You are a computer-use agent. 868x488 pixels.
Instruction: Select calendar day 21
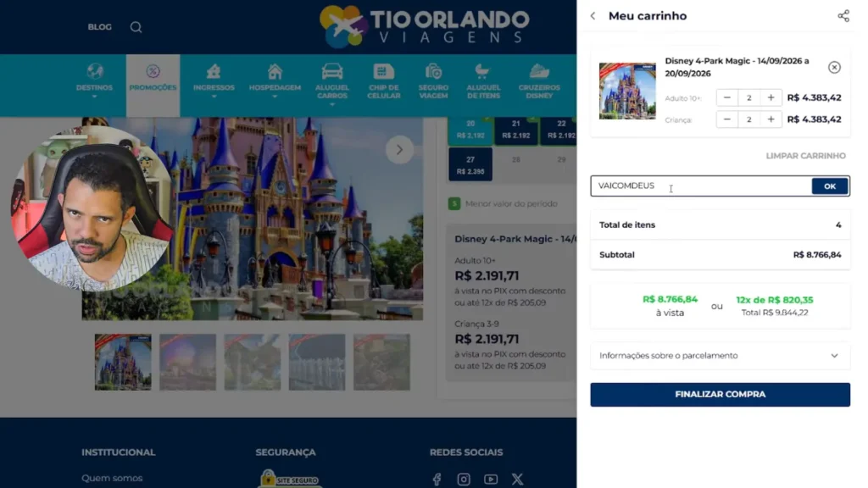(516, 130)
